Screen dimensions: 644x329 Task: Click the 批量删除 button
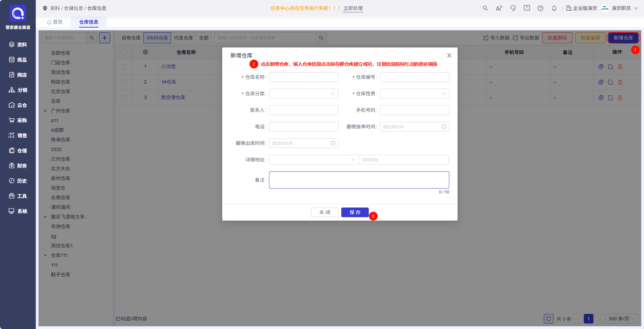[557, 38]
